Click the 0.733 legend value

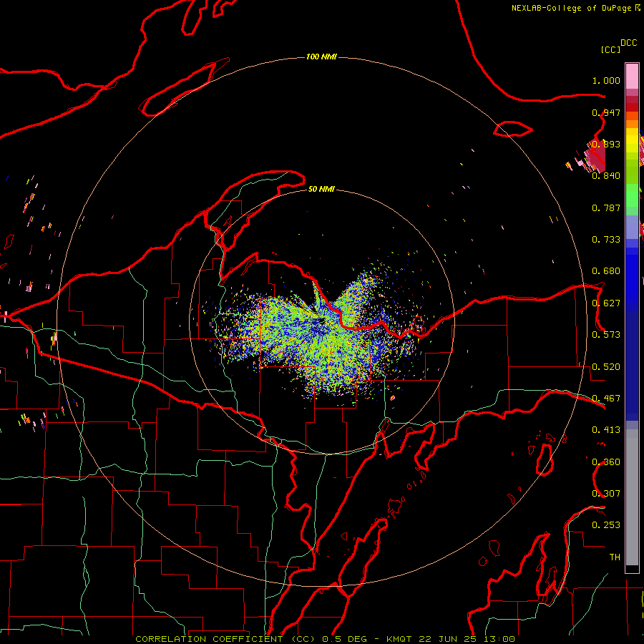(606, 240)
